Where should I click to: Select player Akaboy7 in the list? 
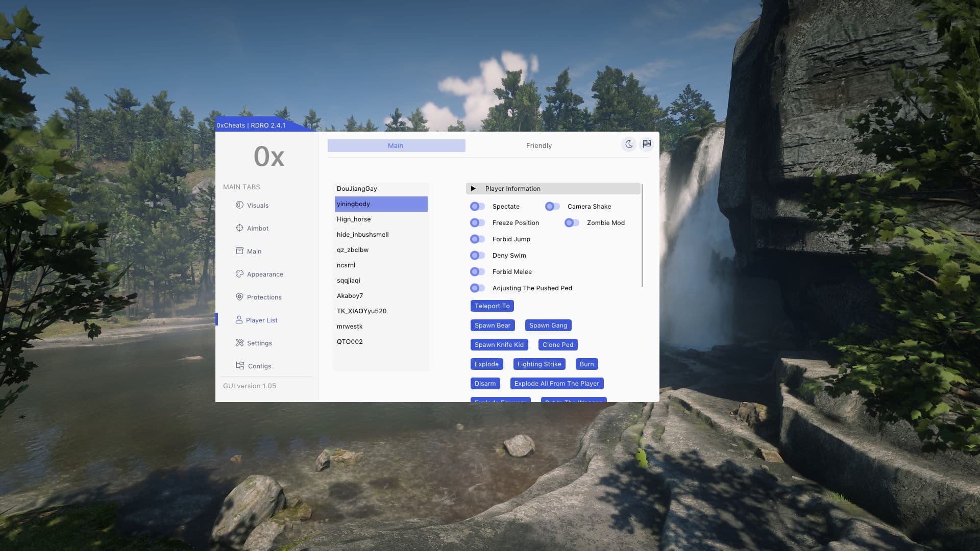click(x=350, y=296)
